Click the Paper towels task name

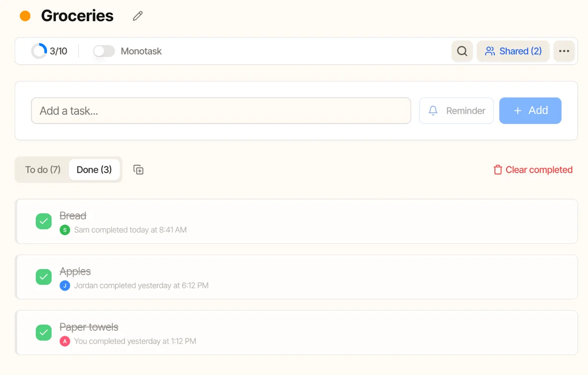[89, 327]
